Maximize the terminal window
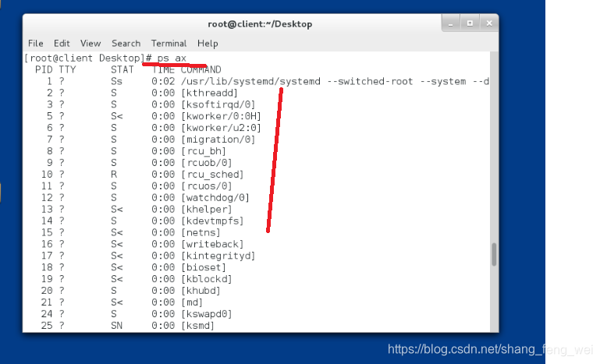Image resolution: width=600 pixels, height=364 pixels. tap(470, 23)
